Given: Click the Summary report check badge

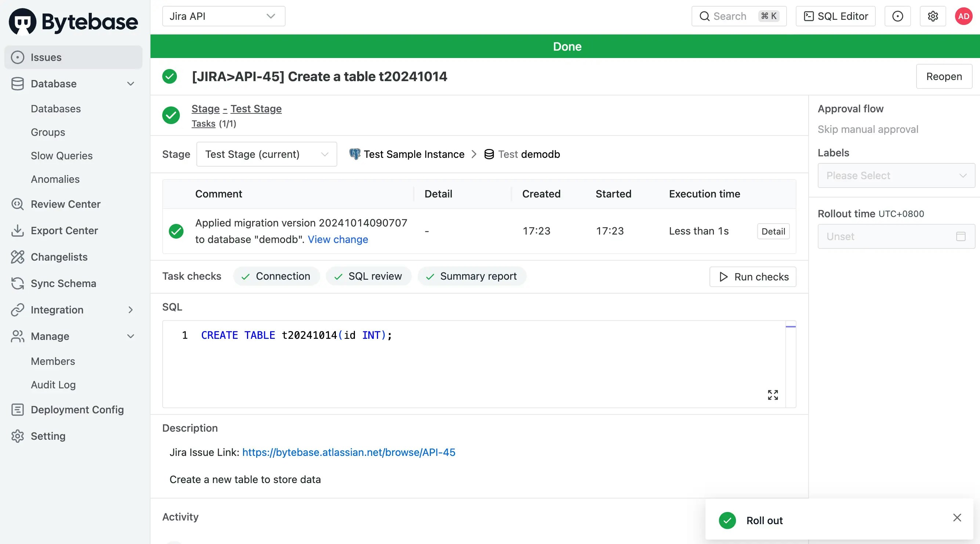Looking at the screenshot, I should [x=472, y=276].
